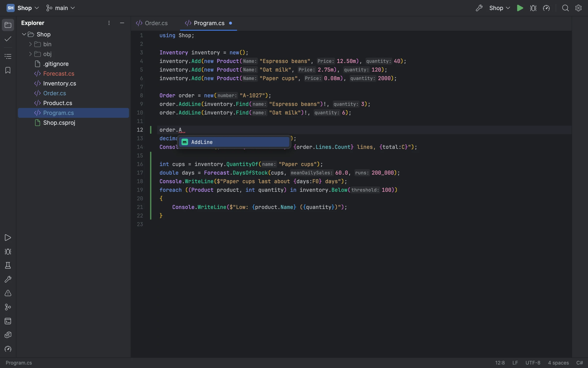Click the build hammer icon in top toolbar
The image size is (588, 368).
(479, 8)
